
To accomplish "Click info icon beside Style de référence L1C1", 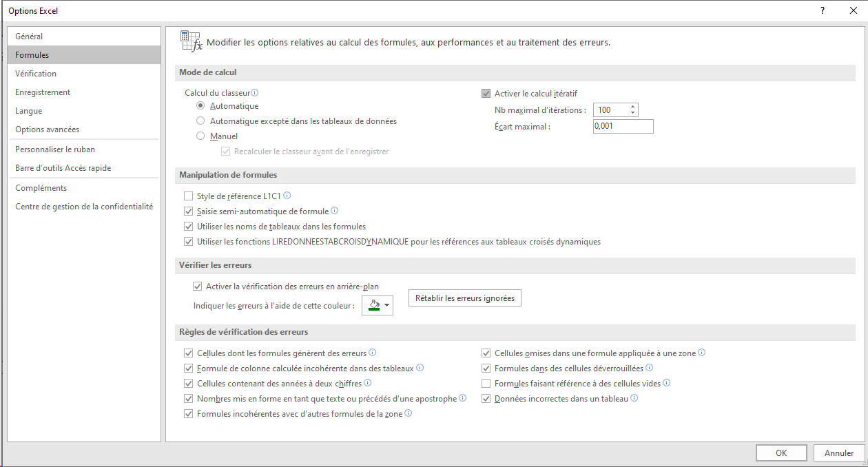I will click(x=287, y=196).
